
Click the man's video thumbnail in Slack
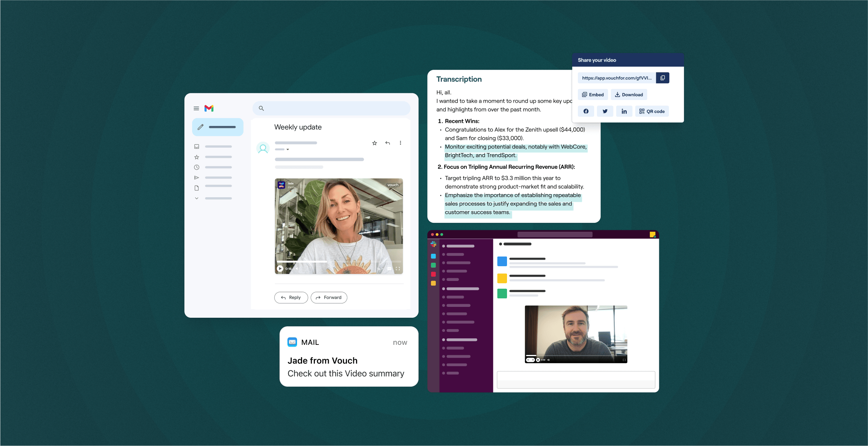tap(576, 334)
